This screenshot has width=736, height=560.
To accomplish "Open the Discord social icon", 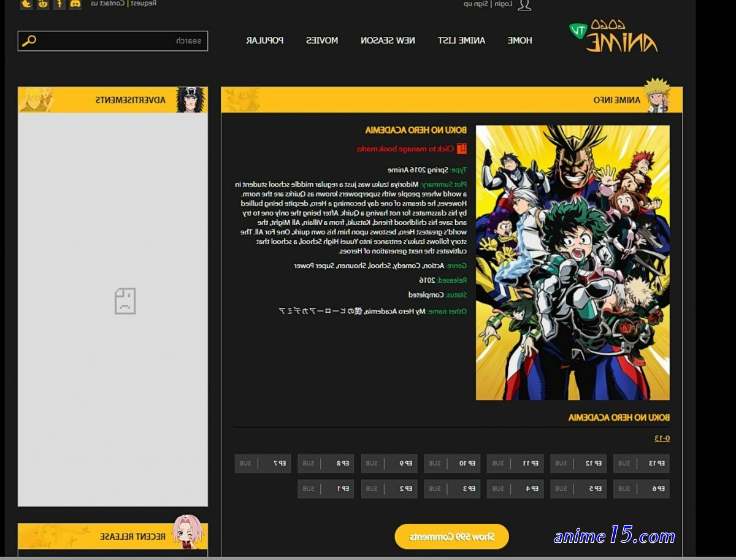I will pos(75,4).
